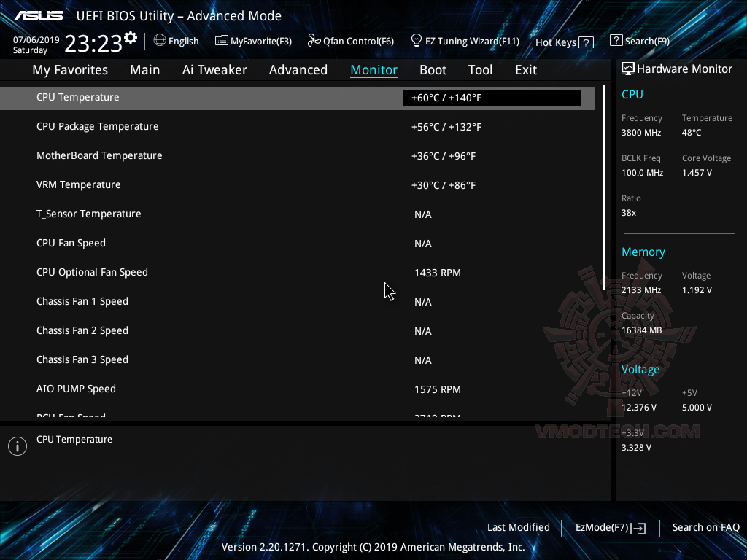This screenshot has width=747, height=560.
Task: View the Hot Keys help
Action: coord(564,42)
